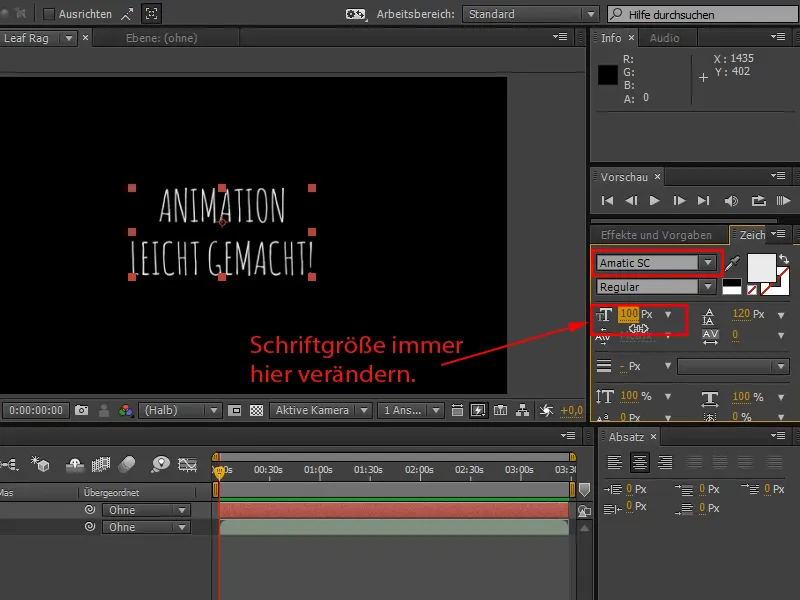This screenshot has width=800, height=600.
Task: Toggle audio mute in Vorschau
Action: click(731, 201)
